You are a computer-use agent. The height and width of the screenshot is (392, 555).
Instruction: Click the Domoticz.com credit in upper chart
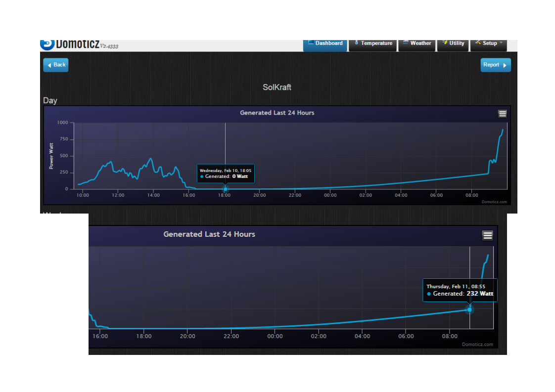click(x=494, y=202)
